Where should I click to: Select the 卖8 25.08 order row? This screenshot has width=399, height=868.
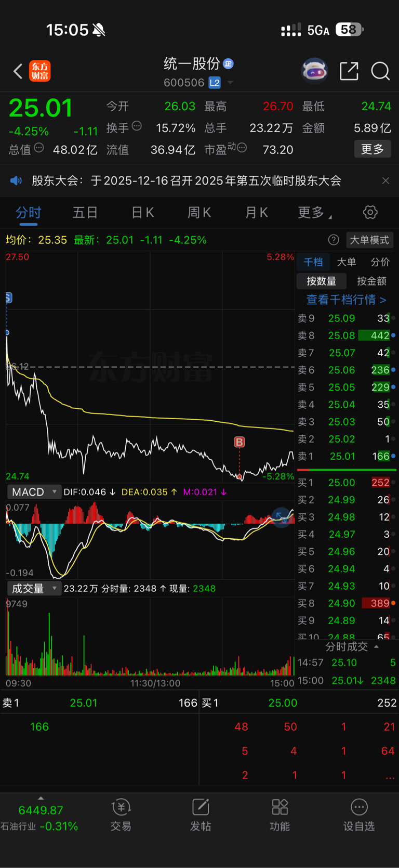pos(347,335)
